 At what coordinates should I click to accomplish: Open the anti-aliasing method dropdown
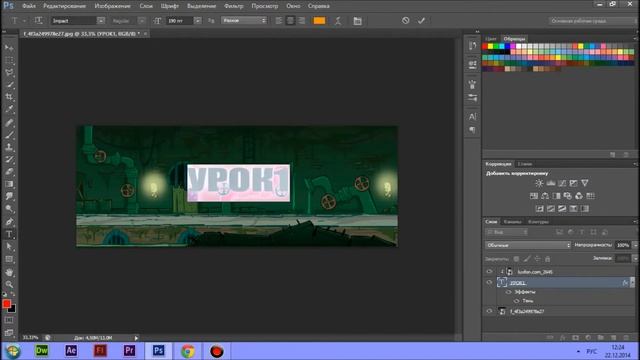click(x=244, y=20)
